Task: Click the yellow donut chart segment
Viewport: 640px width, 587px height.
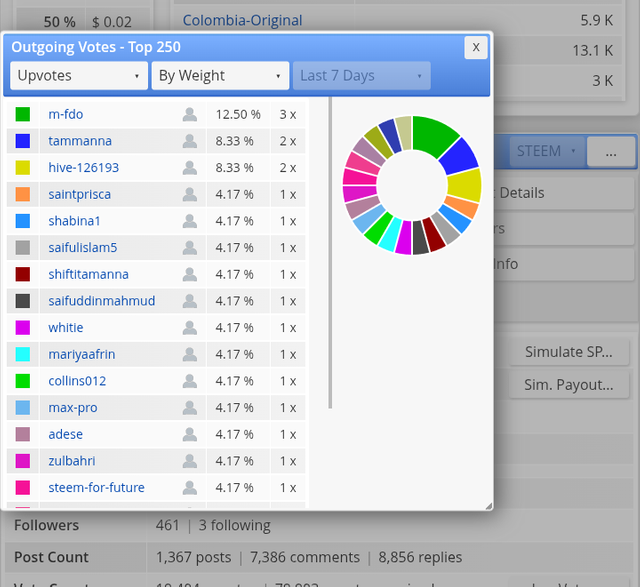Action: [x=464, y=185]
